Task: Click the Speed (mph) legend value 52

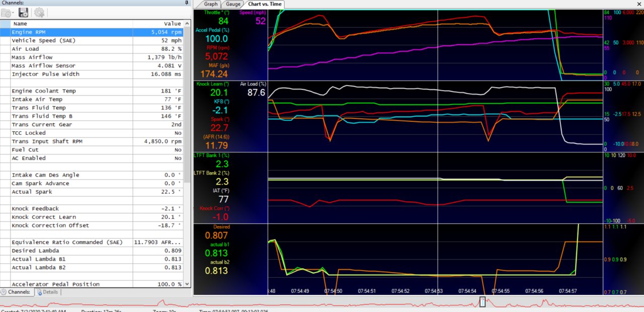Action: pyautogui.click(x=260, y=21)
